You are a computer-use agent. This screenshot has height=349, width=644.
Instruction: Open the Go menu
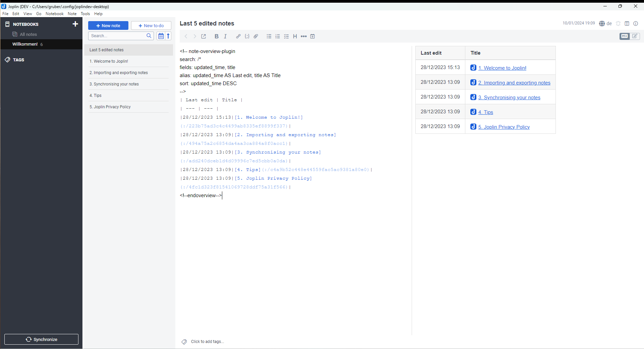(39, 14)
